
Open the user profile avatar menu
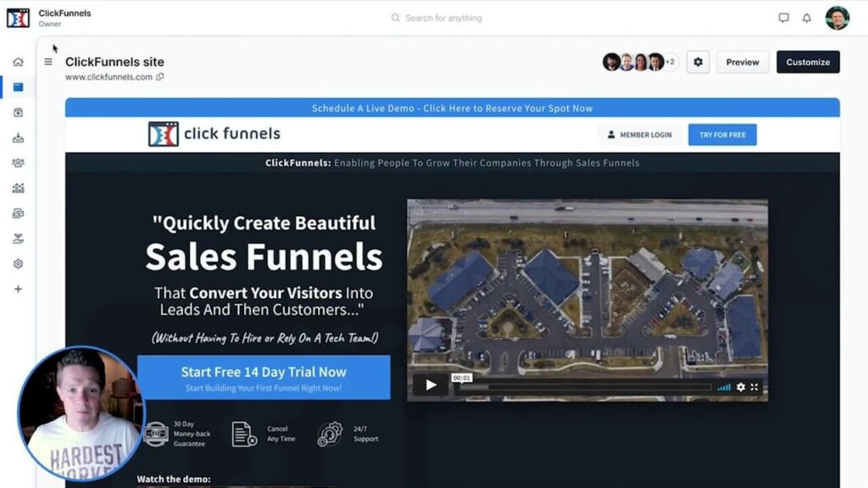tap(837, 18)
